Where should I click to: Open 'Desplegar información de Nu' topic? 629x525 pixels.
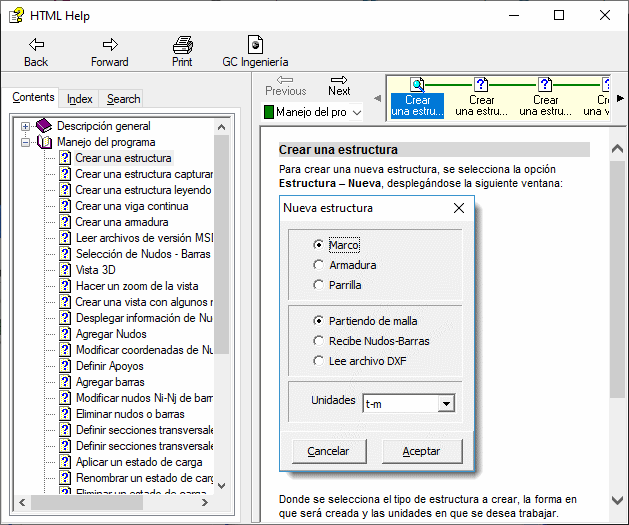tap(144, 318)
